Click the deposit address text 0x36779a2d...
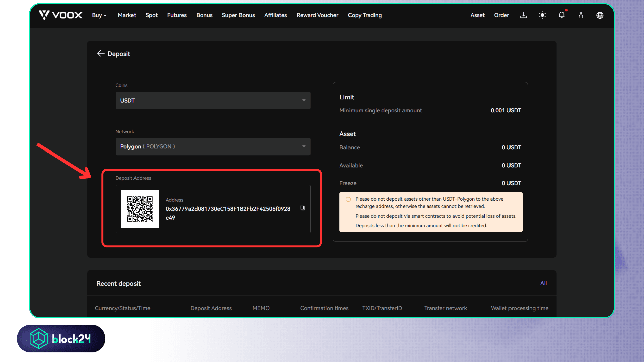 228,213
